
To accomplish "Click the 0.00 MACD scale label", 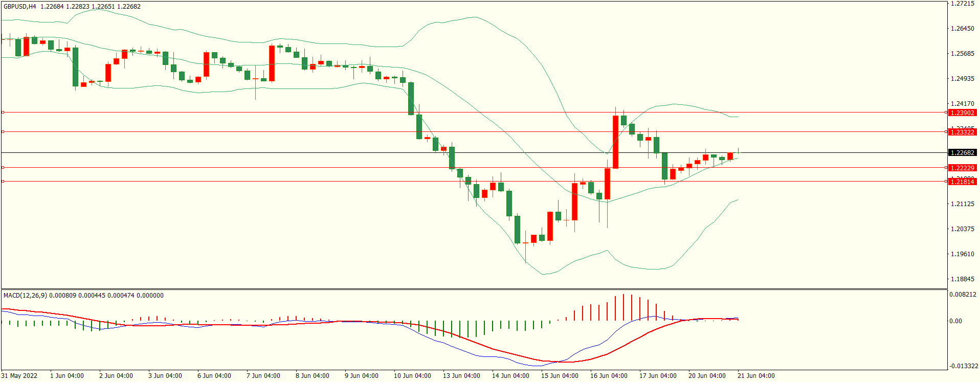I will (955, 321).
